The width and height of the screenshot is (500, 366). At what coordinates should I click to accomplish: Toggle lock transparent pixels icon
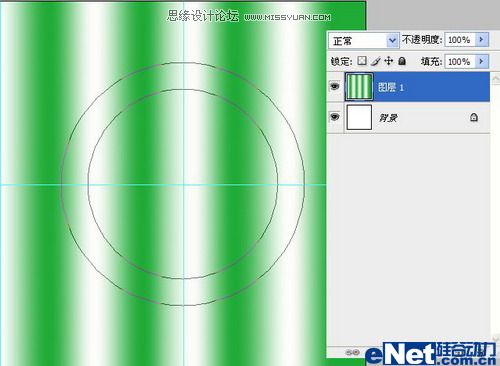362,61
